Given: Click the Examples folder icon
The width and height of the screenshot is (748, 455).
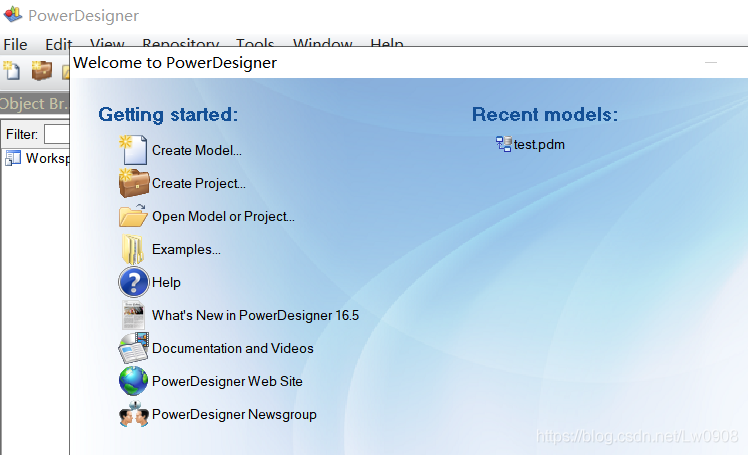Looking at the screenshot, I should [x=133, y=249].
